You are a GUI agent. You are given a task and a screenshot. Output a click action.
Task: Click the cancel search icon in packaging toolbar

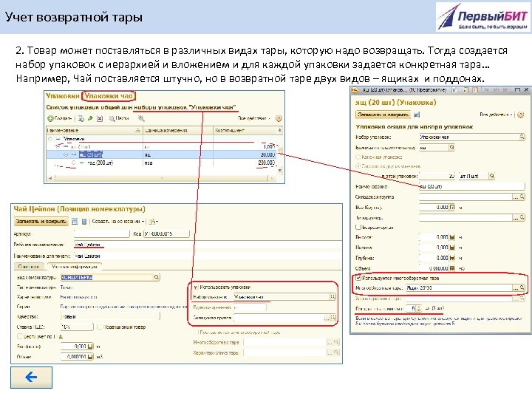141,118
